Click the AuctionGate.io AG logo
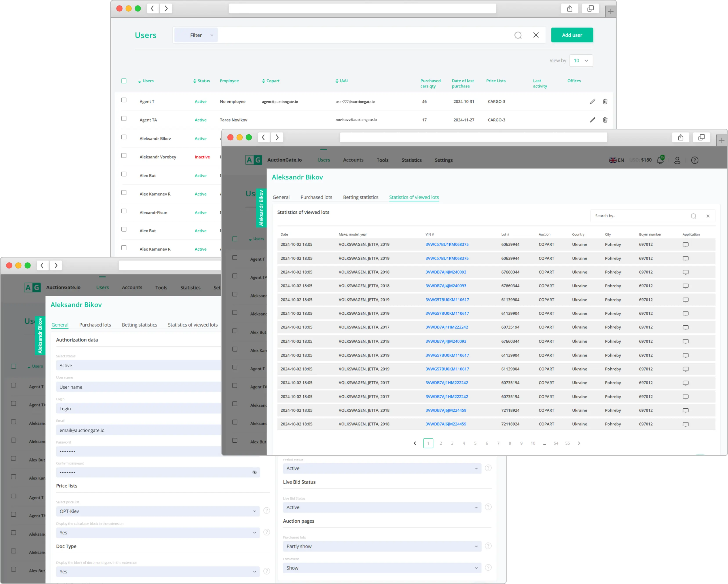The height and width of the screenshot is (584, 728). pyautogui.click(x=254, y=160)
